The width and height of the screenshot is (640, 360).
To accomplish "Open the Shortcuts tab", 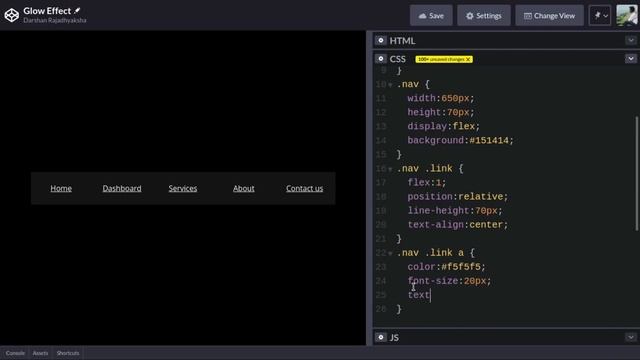I will (x=68, y=353).
